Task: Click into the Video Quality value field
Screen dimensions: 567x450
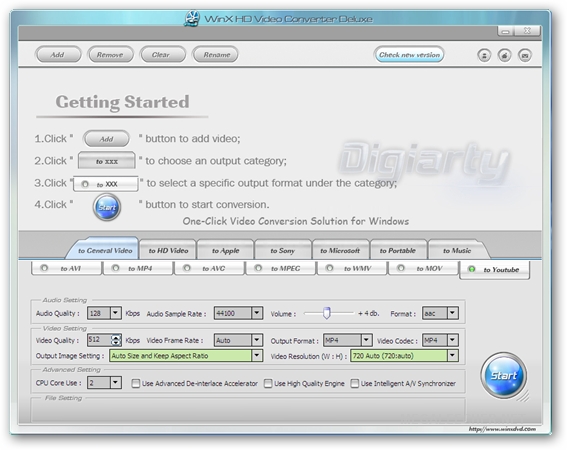Action: [x=99, y=340]
